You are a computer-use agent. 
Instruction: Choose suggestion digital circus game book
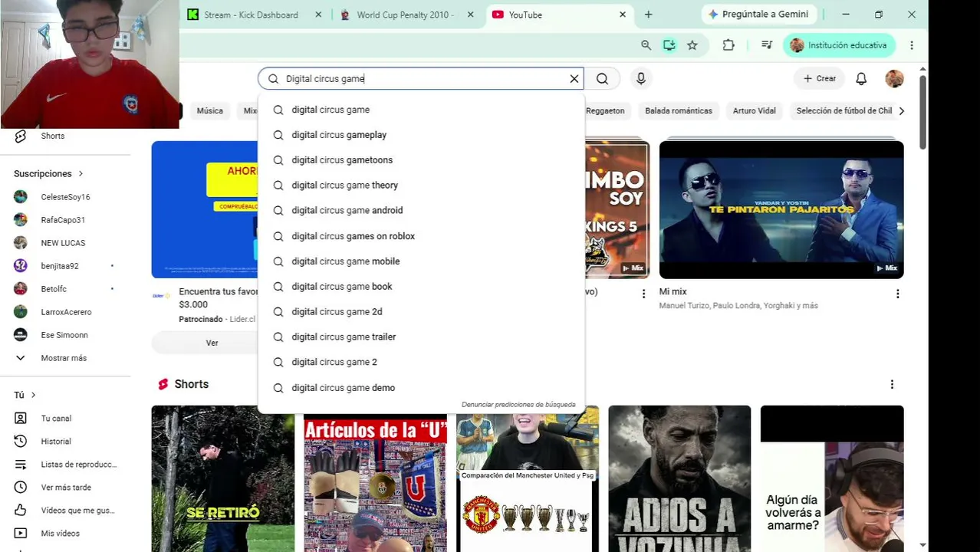point(421,287)
